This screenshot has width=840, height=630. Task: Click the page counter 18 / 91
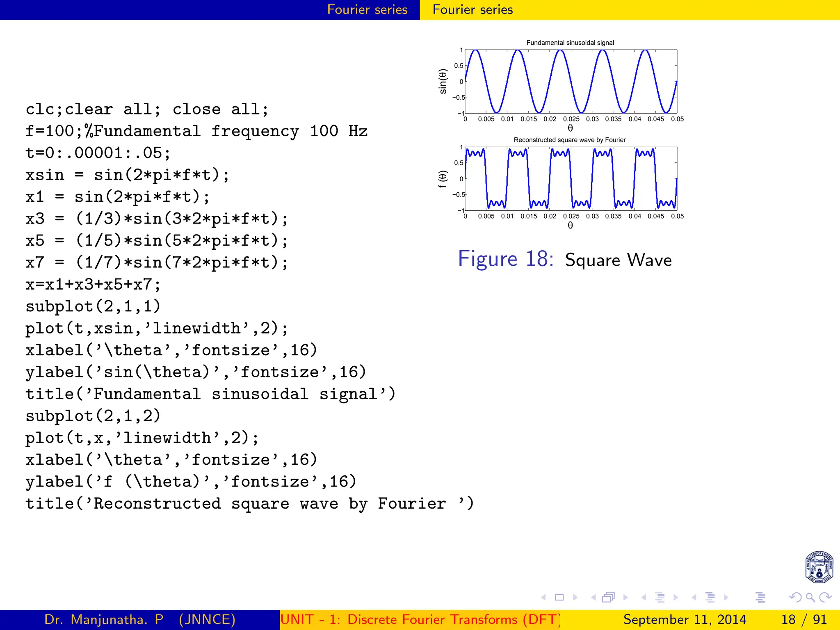803,619
